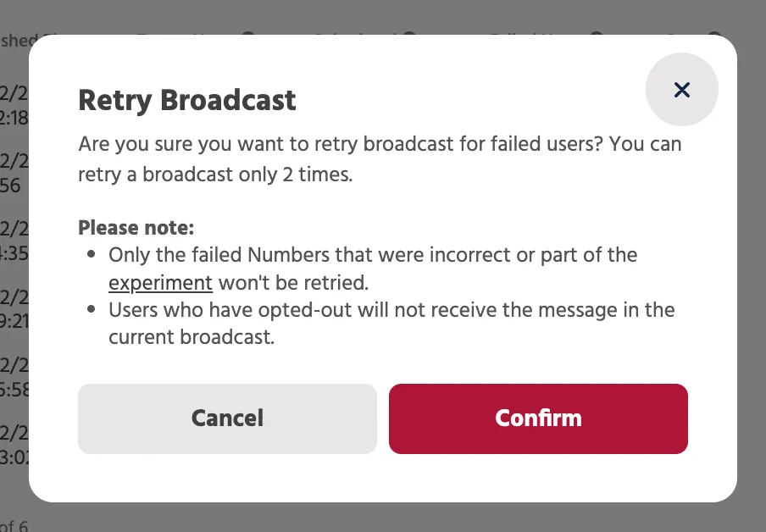Click the bullet before 'Users who have opted-out'
The image size is (766, 532).
(x=91, y=309)
